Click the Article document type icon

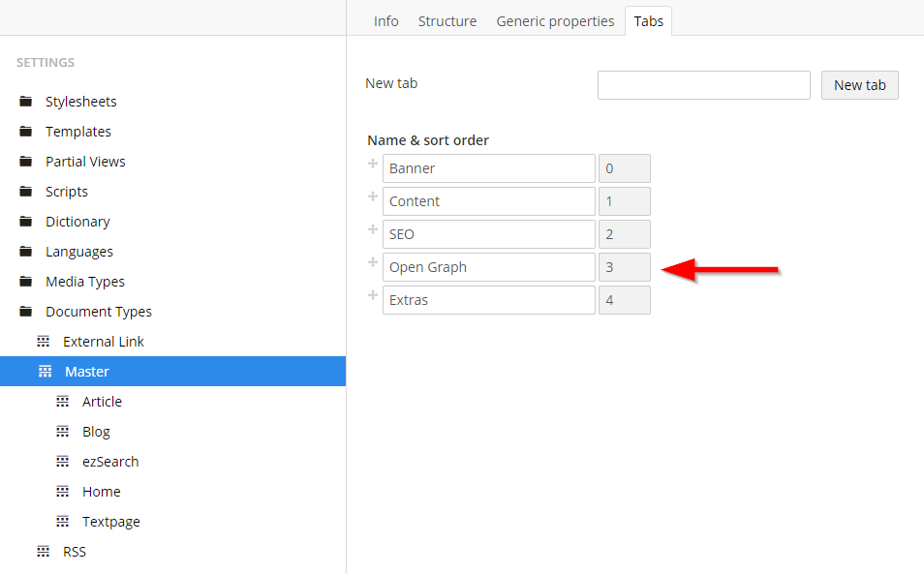[x=62, y=402]
